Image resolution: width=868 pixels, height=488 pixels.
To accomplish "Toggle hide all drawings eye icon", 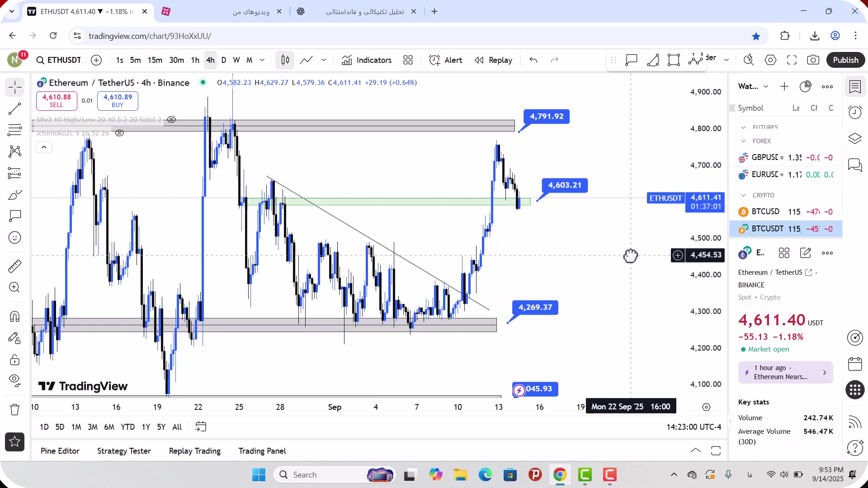I will pyautogui.click(x=14, y=381).
